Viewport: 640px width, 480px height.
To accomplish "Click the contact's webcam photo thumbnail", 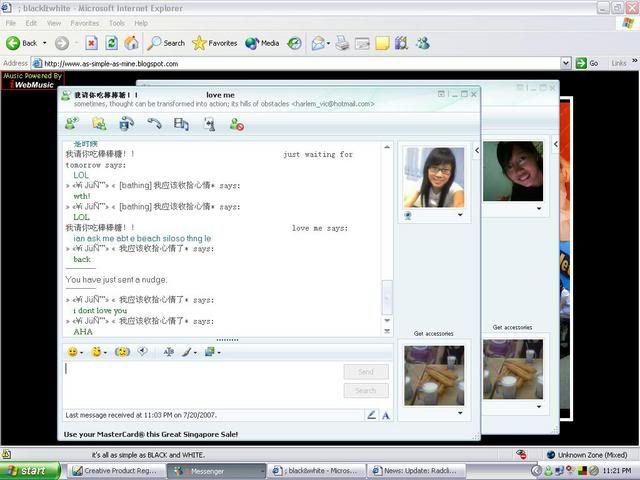I will (433, 178).
